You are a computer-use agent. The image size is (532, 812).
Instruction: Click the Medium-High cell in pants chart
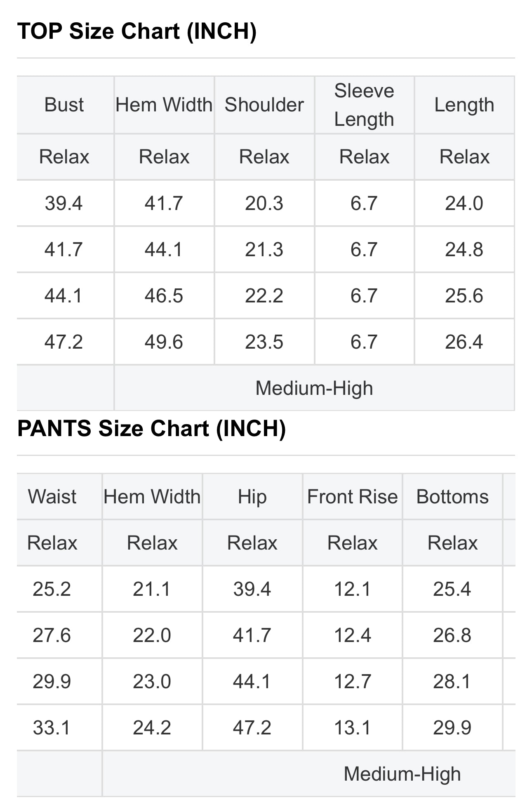(x=402, y=774)
